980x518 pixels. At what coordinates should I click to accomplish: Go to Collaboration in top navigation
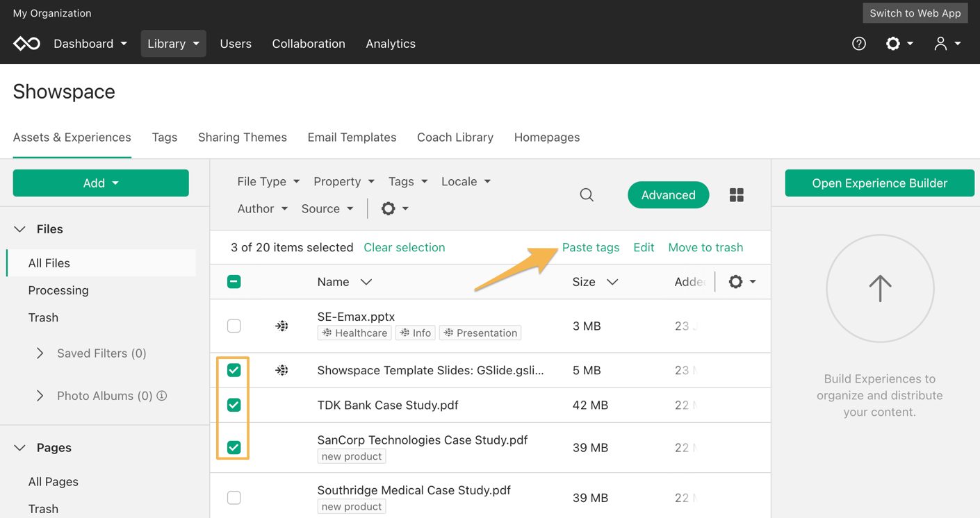click(x=309, y=44)
